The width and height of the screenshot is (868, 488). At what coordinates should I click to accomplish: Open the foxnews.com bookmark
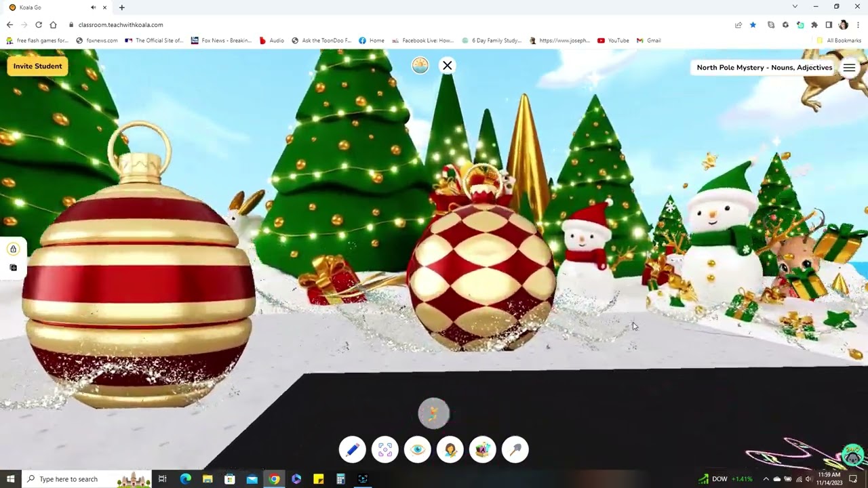(x=97, y=41)
